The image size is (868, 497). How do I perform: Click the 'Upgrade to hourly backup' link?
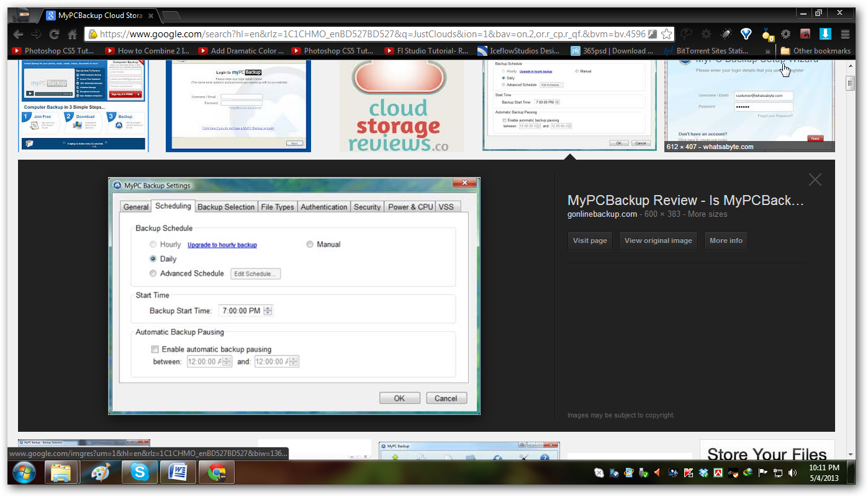222,245
